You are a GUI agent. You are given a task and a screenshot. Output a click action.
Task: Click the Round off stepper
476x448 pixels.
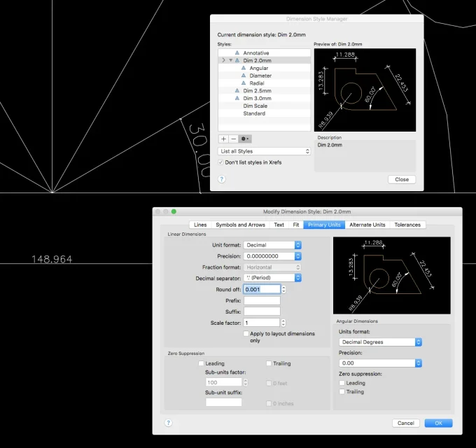283,289
